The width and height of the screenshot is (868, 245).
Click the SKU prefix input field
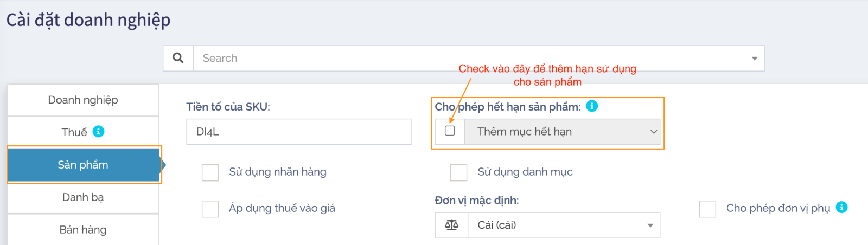pos(298,132)
